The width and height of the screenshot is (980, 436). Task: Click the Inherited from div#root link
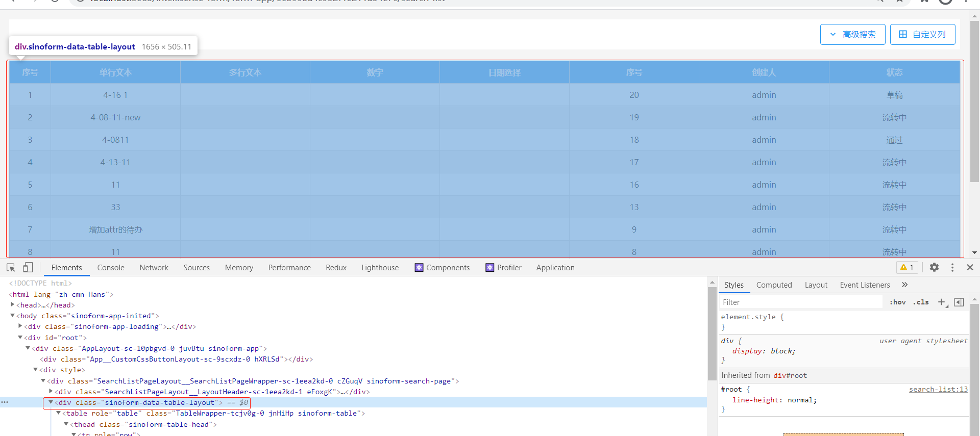click(790, 375)
